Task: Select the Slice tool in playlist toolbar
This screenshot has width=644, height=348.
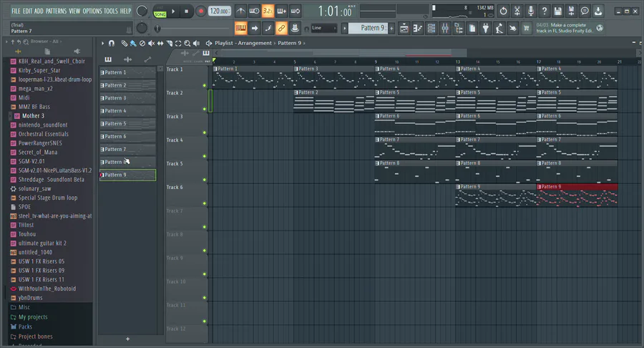Action: click(x=169, y=43)
